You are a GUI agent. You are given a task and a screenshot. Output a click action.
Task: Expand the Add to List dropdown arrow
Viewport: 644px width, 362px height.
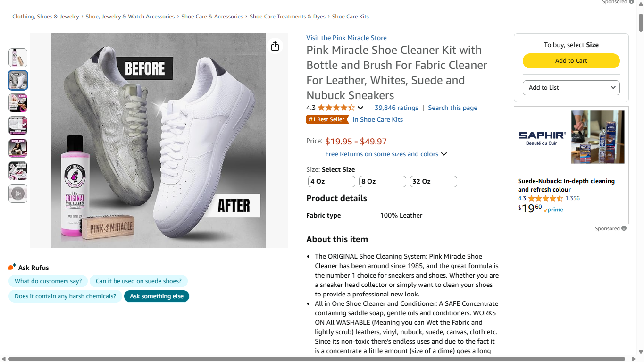pyautogui.click(x=613, y=88)
